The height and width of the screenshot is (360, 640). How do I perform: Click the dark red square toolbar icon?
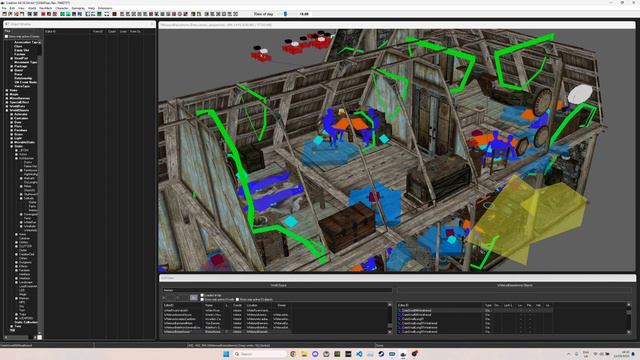114,14
